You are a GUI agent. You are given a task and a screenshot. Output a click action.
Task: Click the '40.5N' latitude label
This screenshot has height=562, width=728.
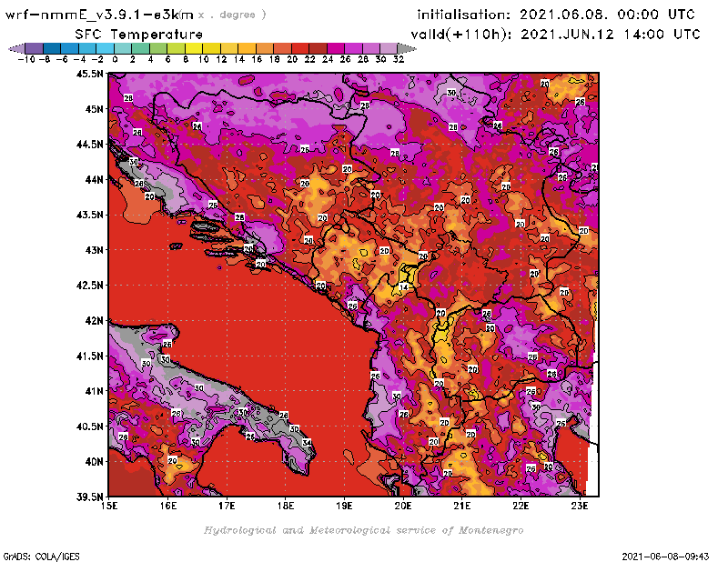pos(90,426)
